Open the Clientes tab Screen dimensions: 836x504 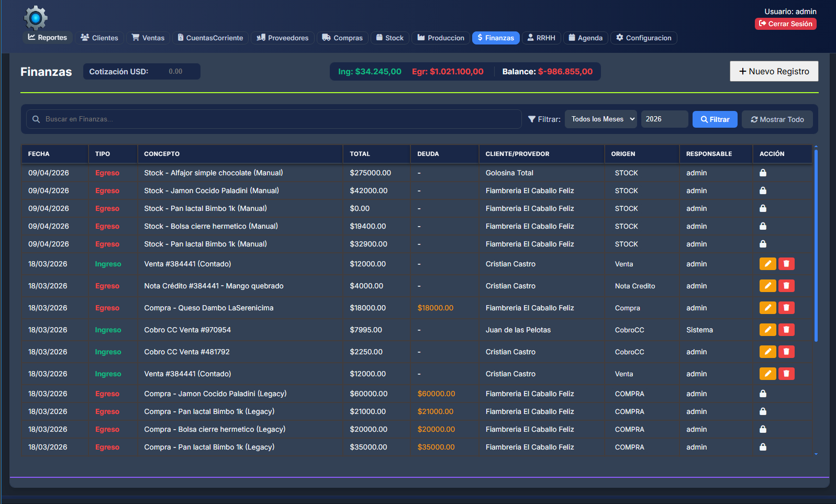99,38
